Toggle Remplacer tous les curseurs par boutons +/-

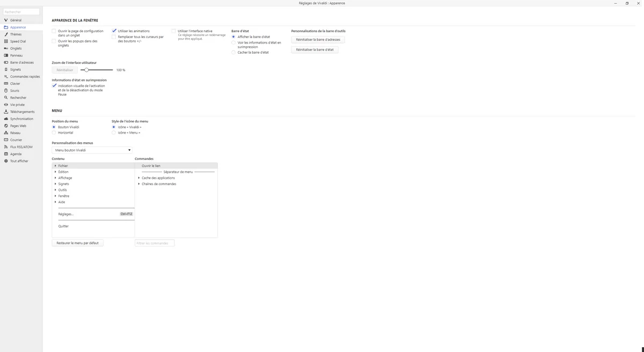point(114,37)
